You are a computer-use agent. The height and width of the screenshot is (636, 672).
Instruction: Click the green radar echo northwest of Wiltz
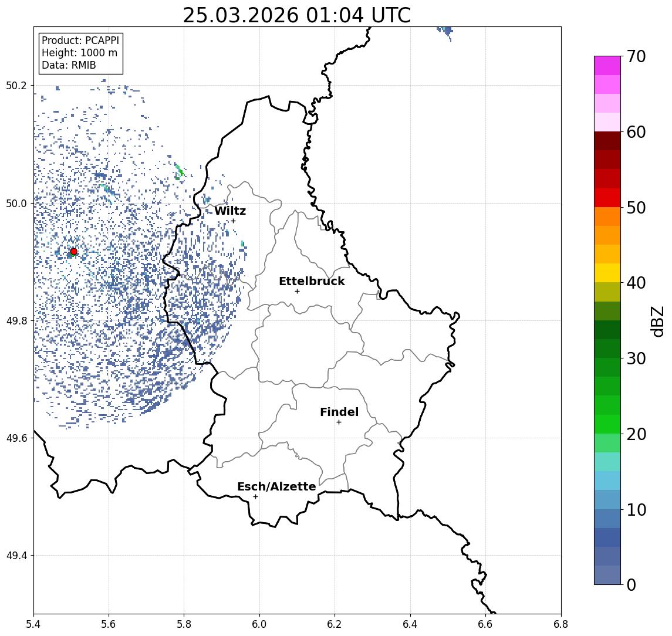click(x=179, y=171)
